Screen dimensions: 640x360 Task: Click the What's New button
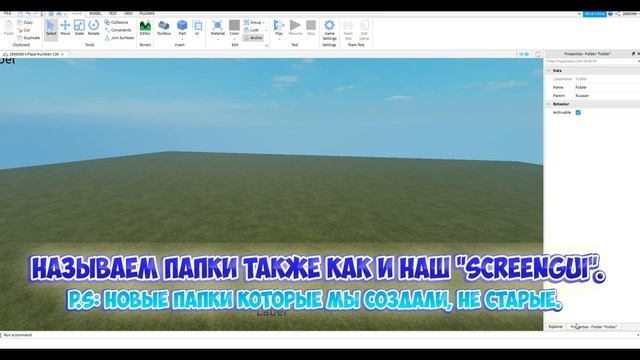[594, 14]
